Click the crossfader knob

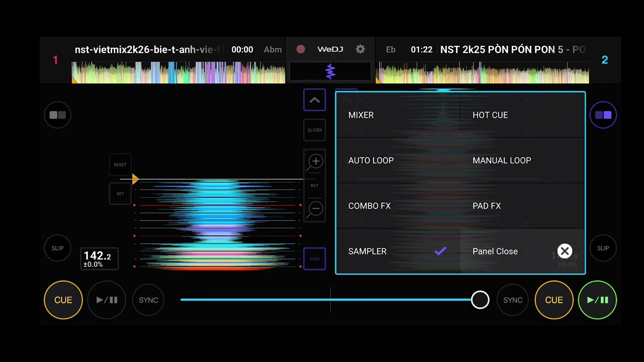pyautogui.click(x=480, y=300)
